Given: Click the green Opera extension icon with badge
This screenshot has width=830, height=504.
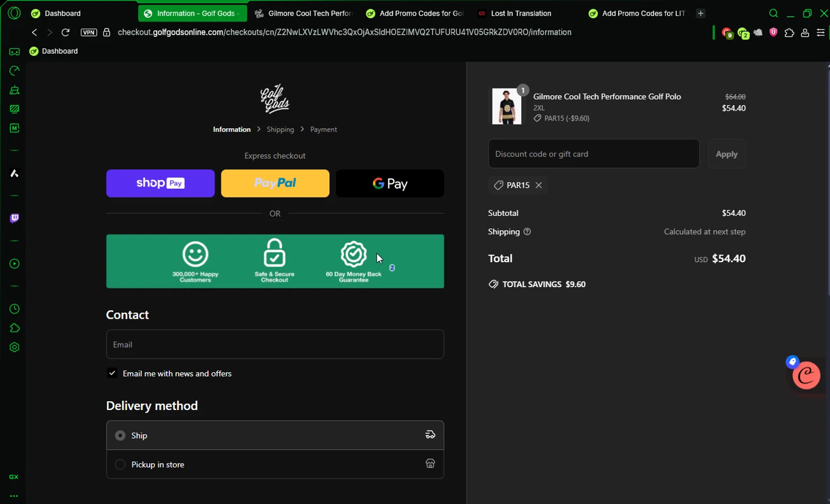Looking at the screenshot, I should click(743, 33).
